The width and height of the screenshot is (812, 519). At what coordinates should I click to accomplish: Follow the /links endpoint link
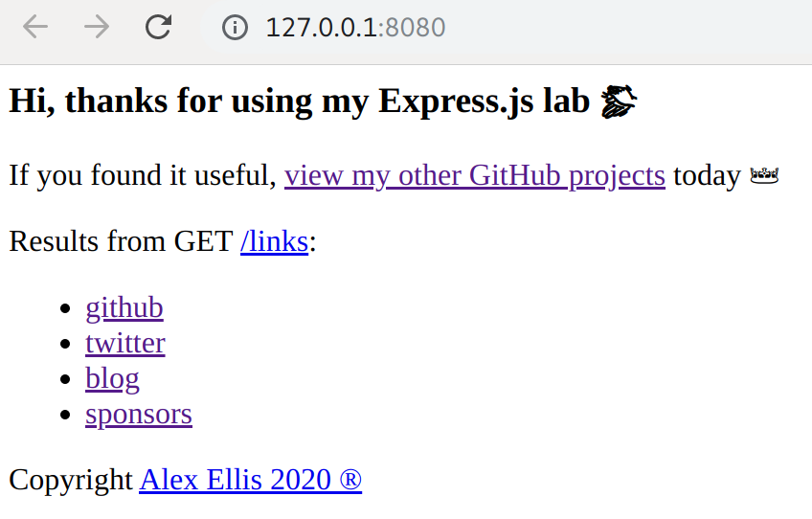(x=274, y=241)
